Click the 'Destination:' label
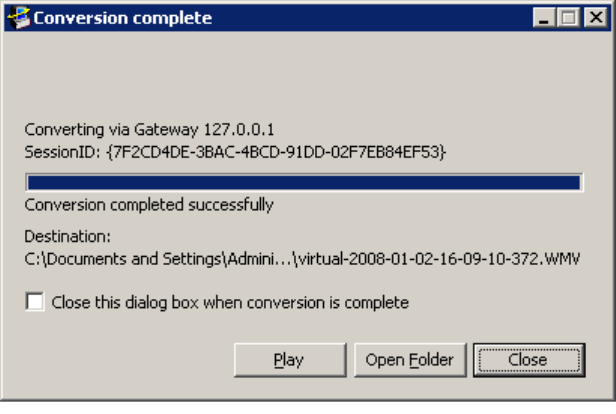616x414 pixels. coord(68,236)
